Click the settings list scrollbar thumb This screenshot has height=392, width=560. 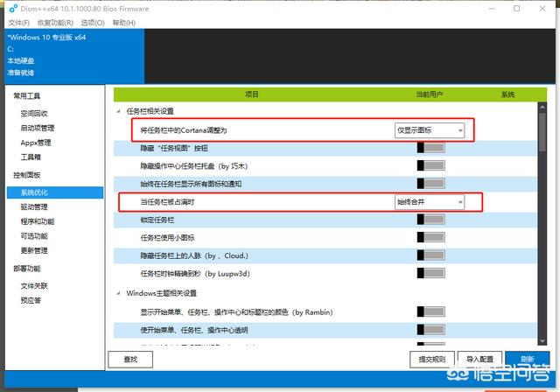coord(542,131)
